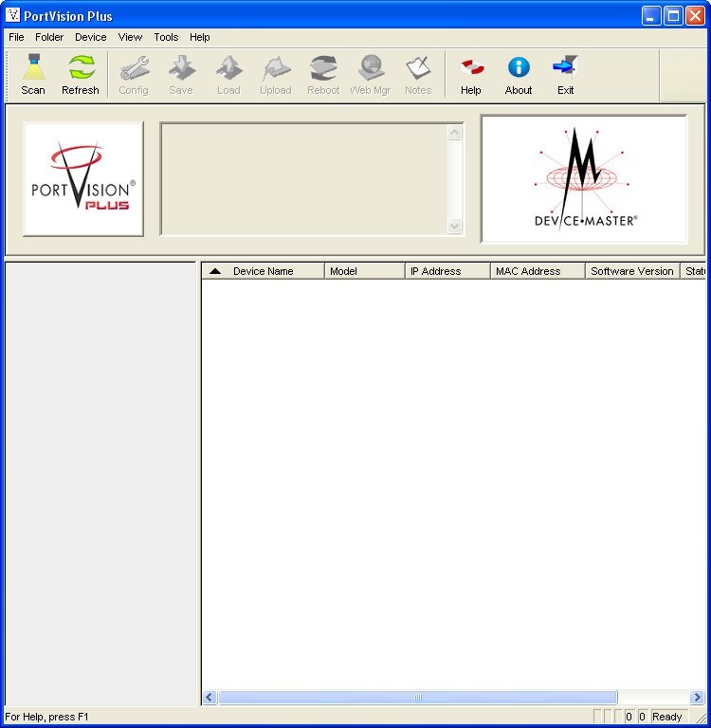Sort by IP Address column header
Viewport: 711px width, 728px height.
click(x=447, y=271)
